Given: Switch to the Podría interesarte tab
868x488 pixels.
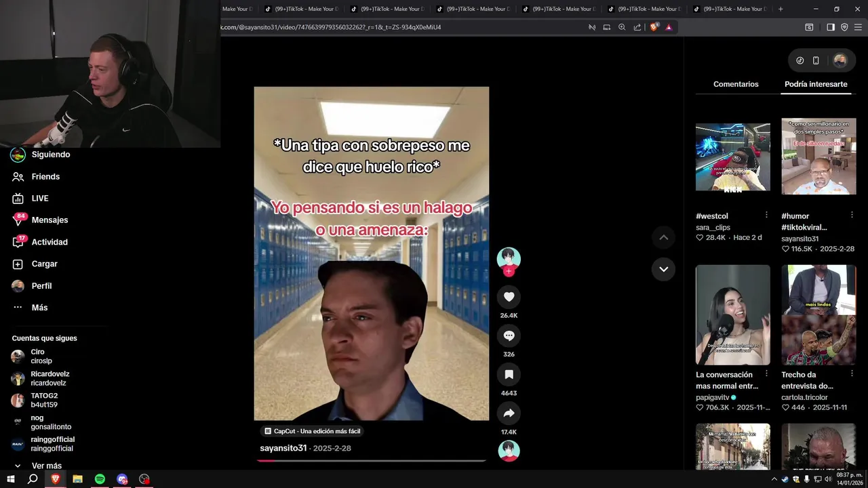Looking at the screenshot, I should pyautogui.click(x=816, y=84).
